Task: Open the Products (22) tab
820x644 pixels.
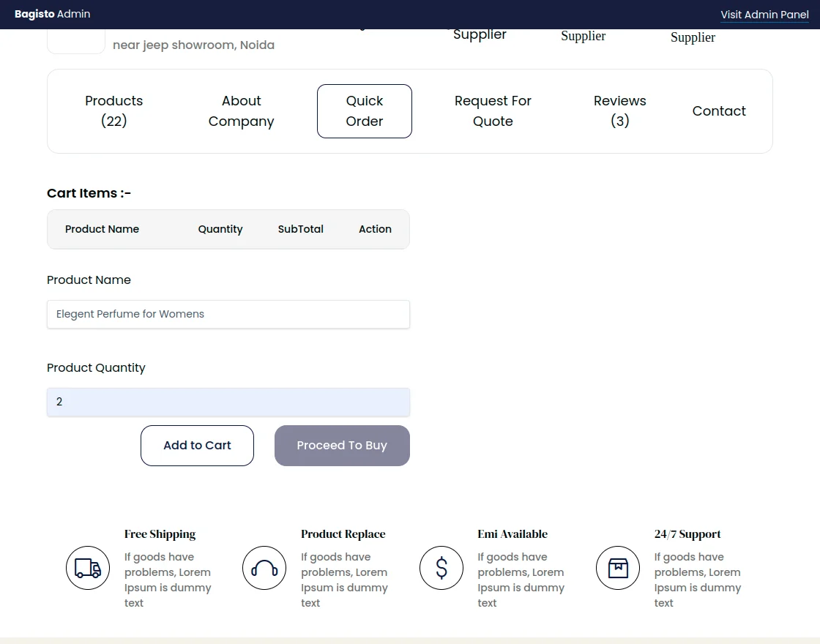Action: pyautogui.click(x=114, y=111)
